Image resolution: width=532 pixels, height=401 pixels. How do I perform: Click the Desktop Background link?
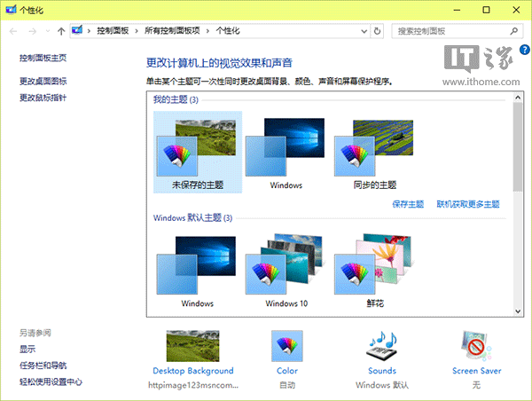(x=193, y=371)
